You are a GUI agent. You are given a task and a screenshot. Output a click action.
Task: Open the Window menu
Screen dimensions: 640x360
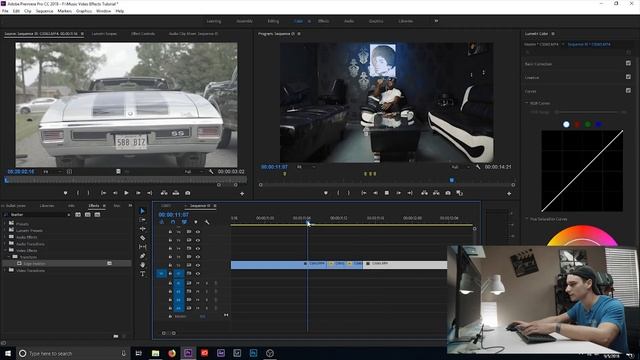coord(103,11)
